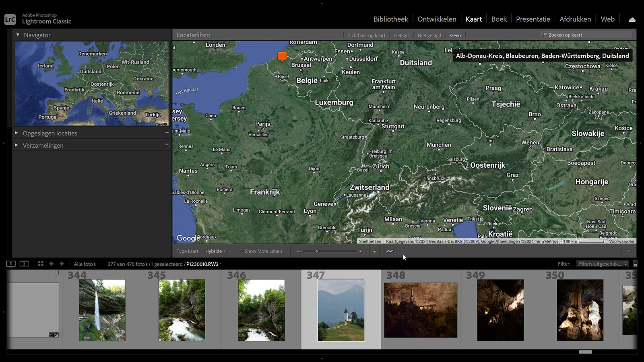Screen dimensions: 644x362
Task: Select main window display button 1
Action: 11,264
